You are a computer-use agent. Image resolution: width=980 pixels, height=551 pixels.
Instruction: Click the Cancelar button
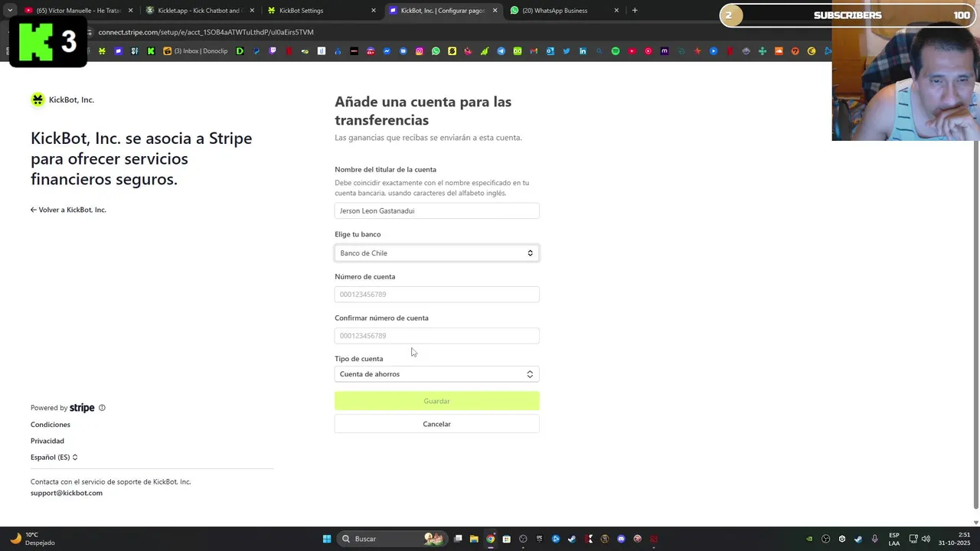[436, 424]
